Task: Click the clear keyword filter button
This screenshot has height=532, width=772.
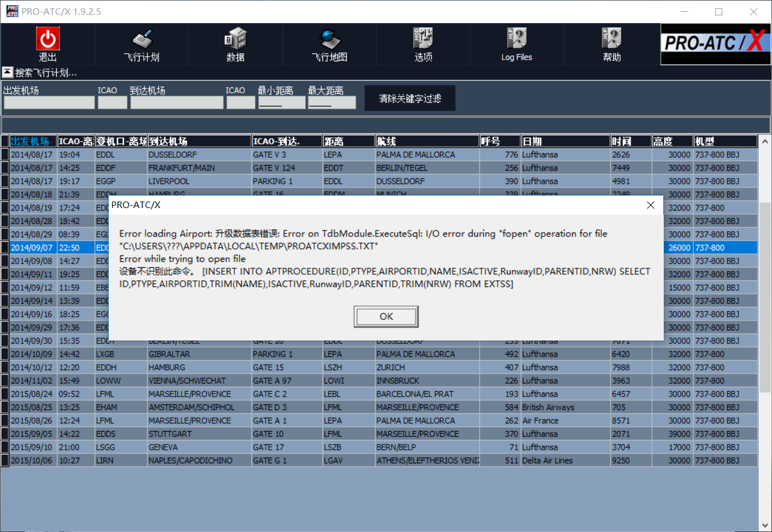Action: click(410, 99)
